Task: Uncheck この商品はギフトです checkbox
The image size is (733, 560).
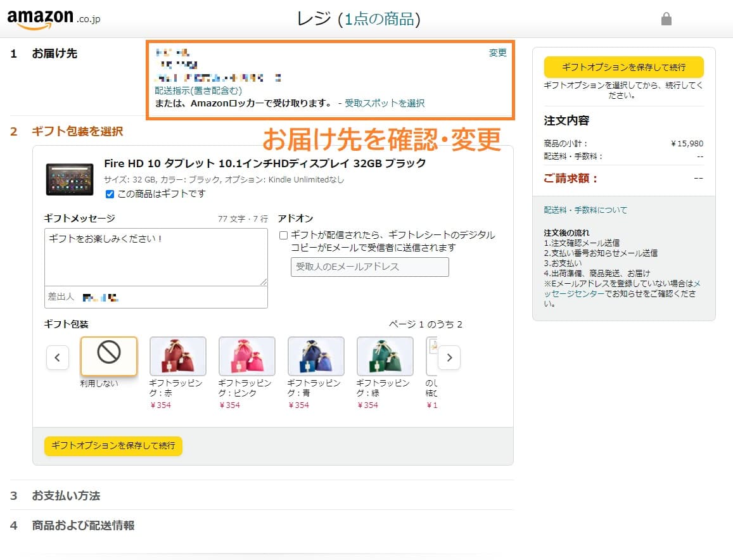Action: click(x=110, y=194)
